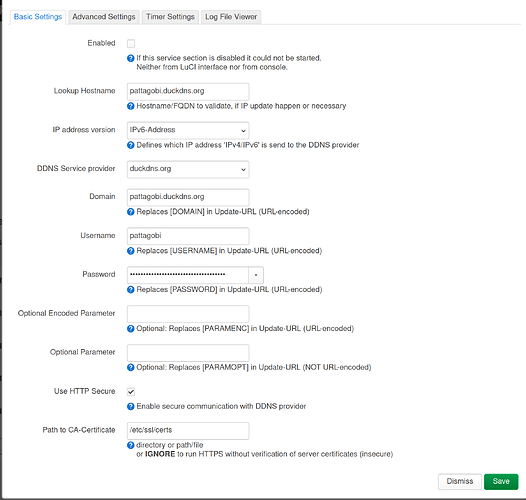Click help icon under Lookup Hostname
This screenshot has width=526, height=500.
click(130, 106)
